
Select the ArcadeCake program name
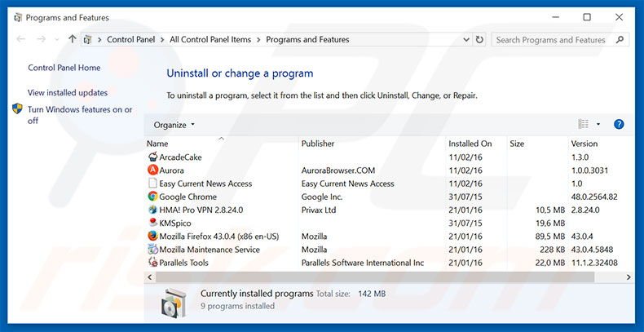coord(180,157)
